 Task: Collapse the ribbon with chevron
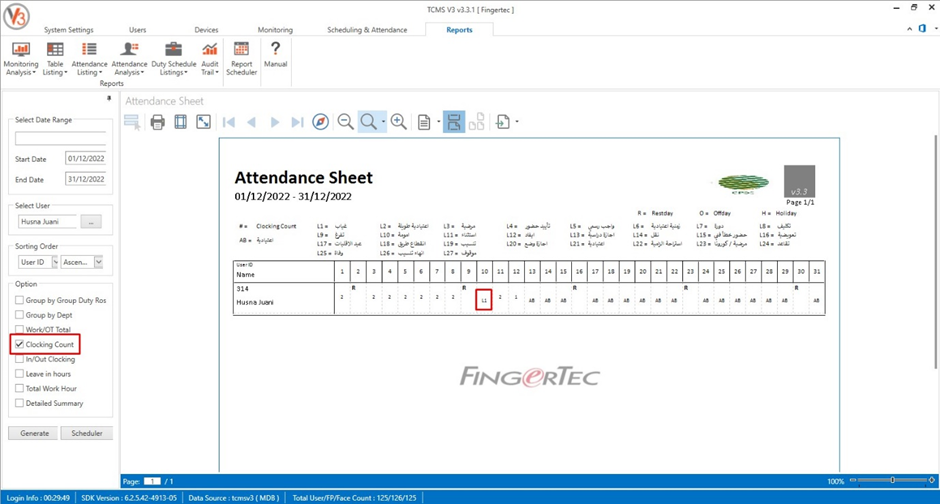coord(909,29)
